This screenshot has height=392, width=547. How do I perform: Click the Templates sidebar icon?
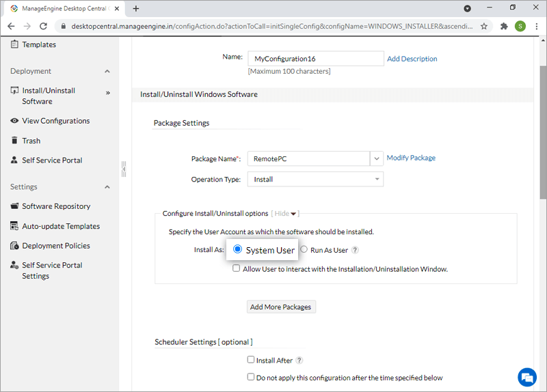point(14,44)
